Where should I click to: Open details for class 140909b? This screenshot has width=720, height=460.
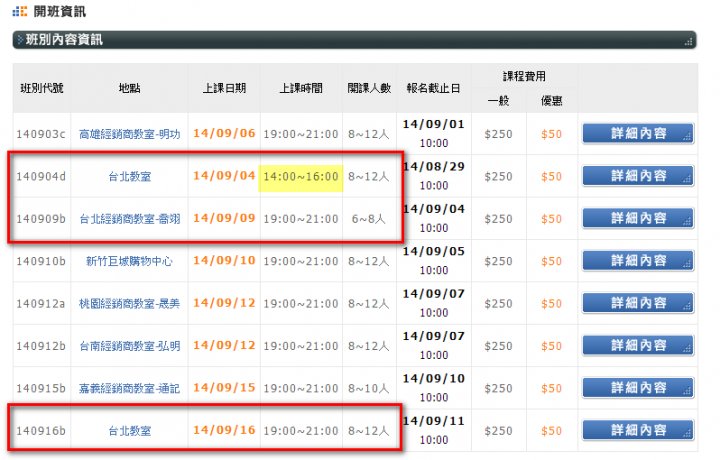click(x=638, y=218)
